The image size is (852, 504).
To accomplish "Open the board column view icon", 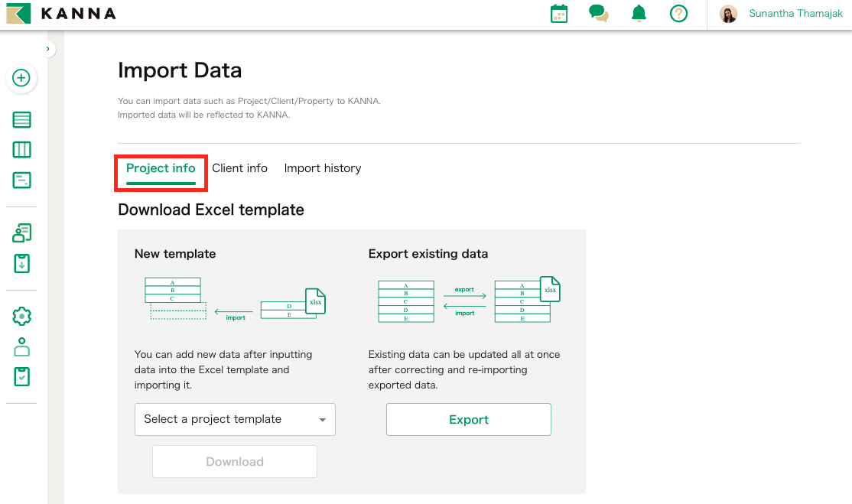I will click(21, 150).
